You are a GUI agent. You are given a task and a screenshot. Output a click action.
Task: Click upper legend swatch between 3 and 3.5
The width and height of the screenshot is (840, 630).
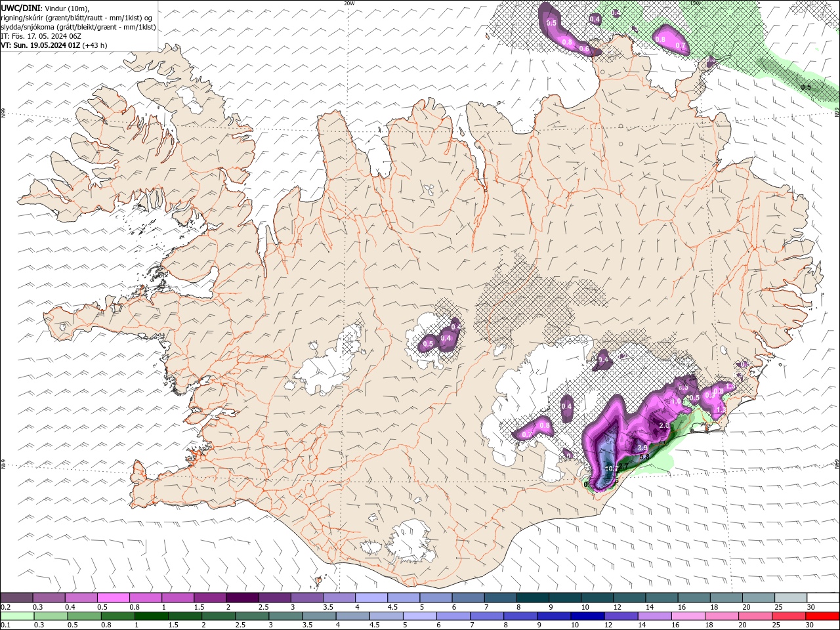(x=307, y=598)
